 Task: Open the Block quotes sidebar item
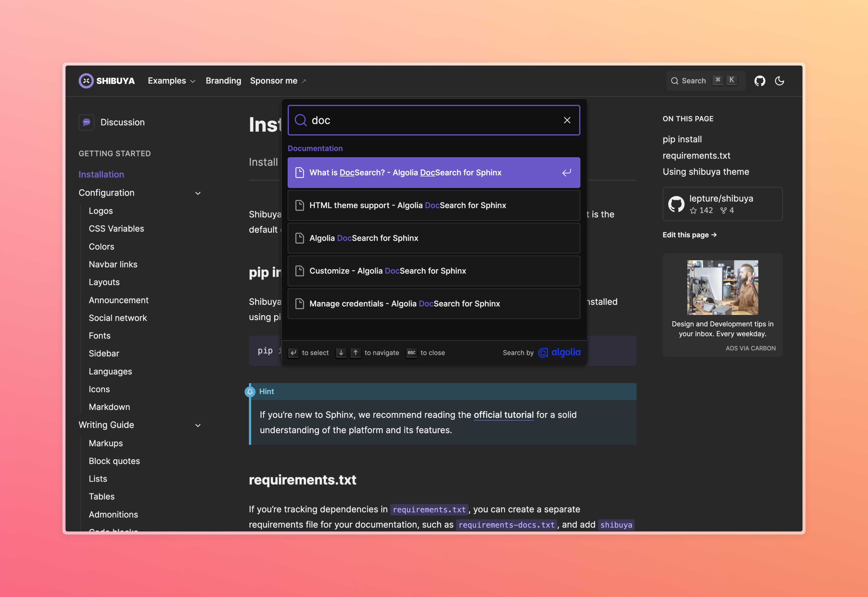coord(114,461)
